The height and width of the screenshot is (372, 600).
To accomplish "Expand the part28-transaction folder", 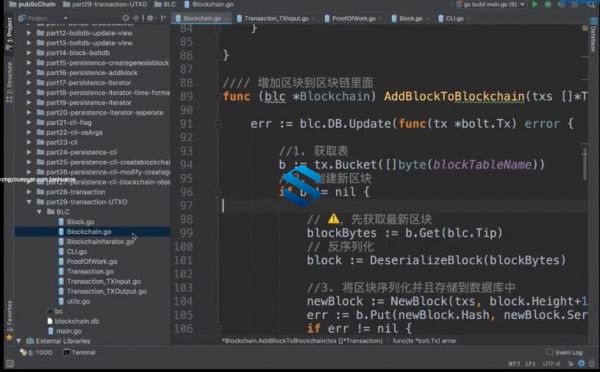I will click(x=29, y=192).
